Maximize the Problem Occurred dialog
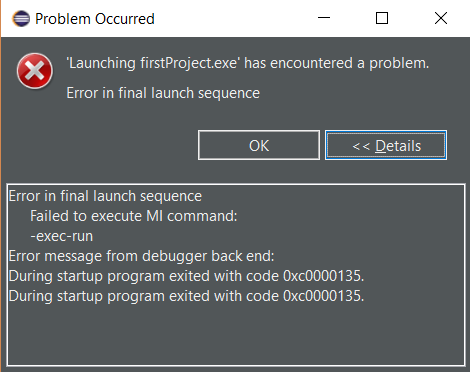 382,18
